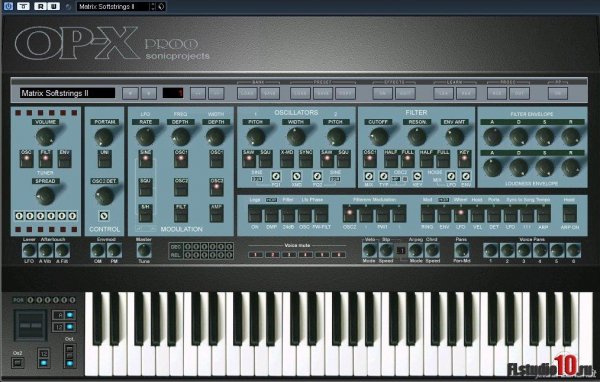600x382 pixels.
Task: Click the Effects EDIT button
Action: 405,93
